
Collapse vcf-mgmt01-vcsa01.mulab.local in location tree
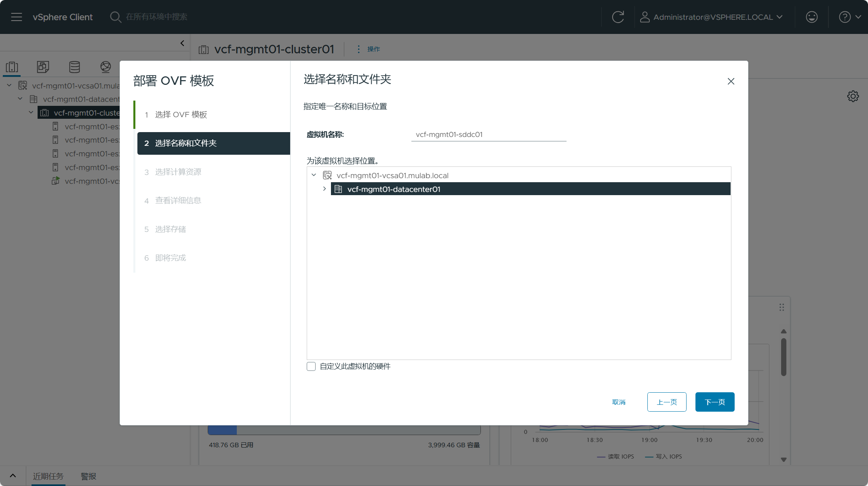pos(314,175)
